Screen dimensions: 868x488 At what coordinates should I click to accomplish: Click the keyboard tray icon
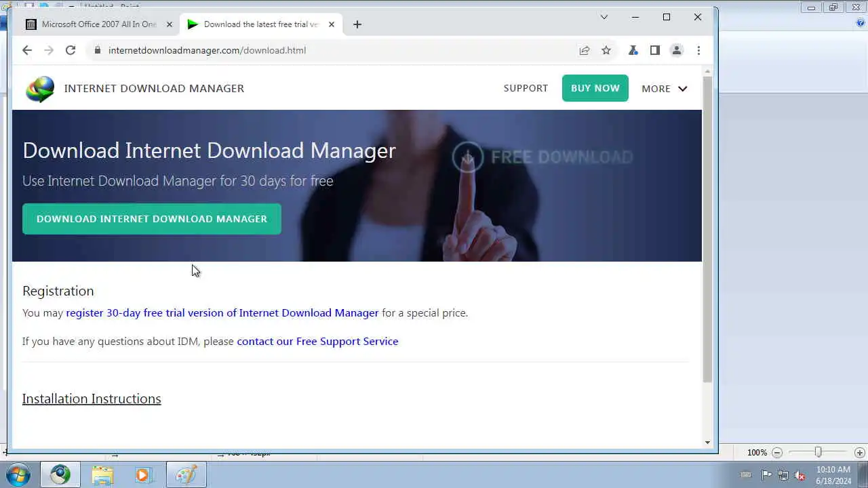[746, 475]
